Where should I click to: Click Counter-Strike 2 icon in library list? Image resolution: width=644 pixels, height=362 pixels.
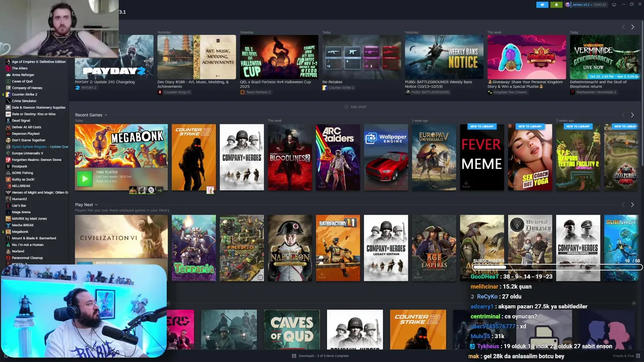click(x=8, y=95)
